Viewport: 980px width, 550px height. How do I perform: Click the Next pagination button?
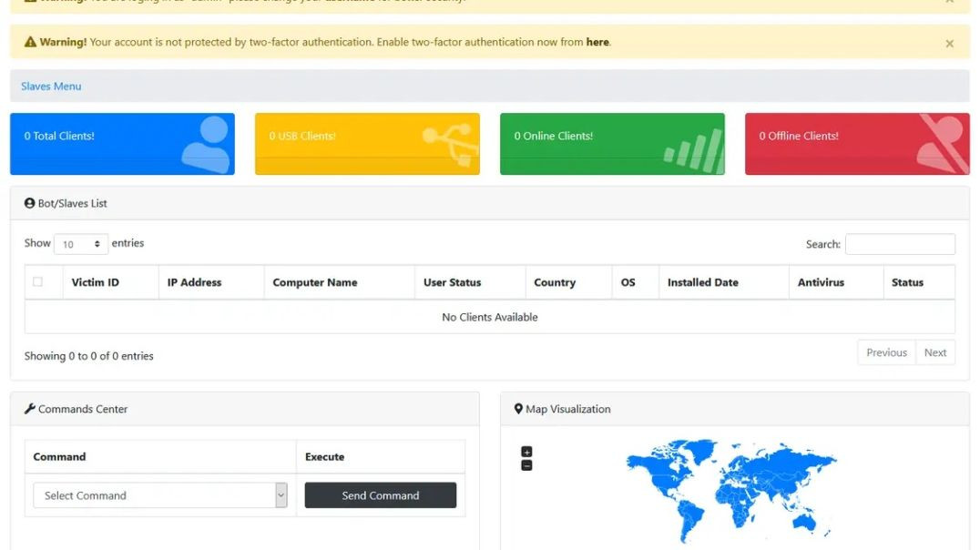point(935,351)
